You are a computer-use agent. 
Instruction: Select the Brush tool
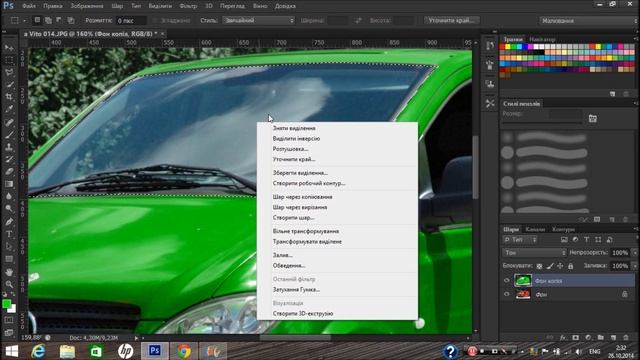(x=9, y=134)
